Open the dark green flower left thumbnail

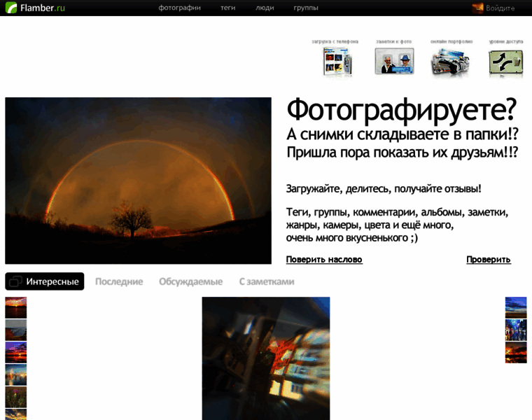pyautogui.click(x=16, y=397)
